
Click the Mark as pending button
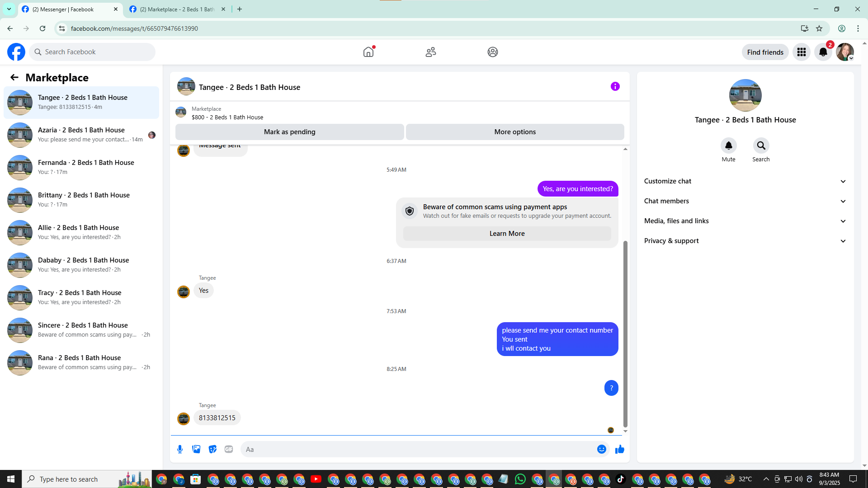290,132
